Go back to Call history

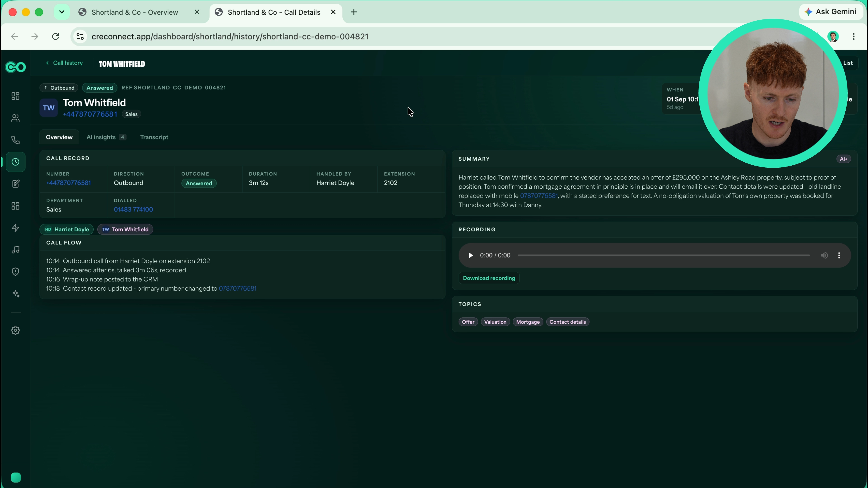click(x=64, y=63)
